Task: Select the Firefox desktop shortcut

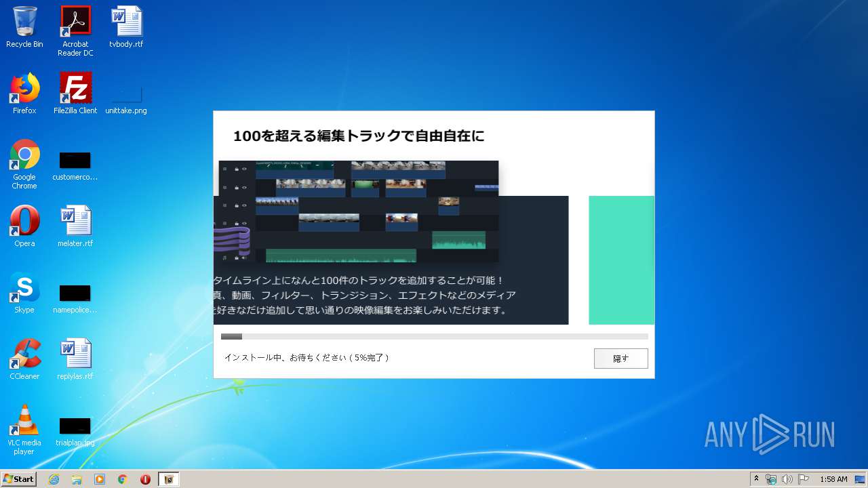Action: [24, 94]
